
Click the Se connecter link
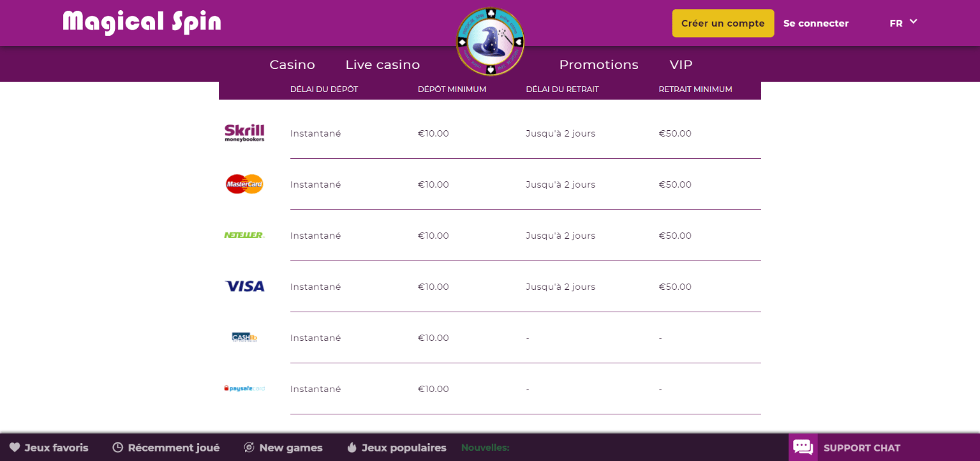point(816,23)
